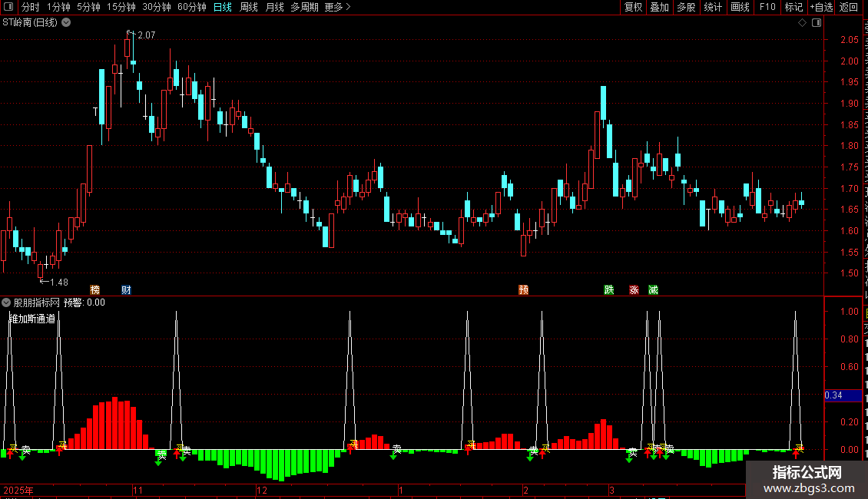Select the 30分钟 period
Viewport: 868px width, 499px height.
156,7
